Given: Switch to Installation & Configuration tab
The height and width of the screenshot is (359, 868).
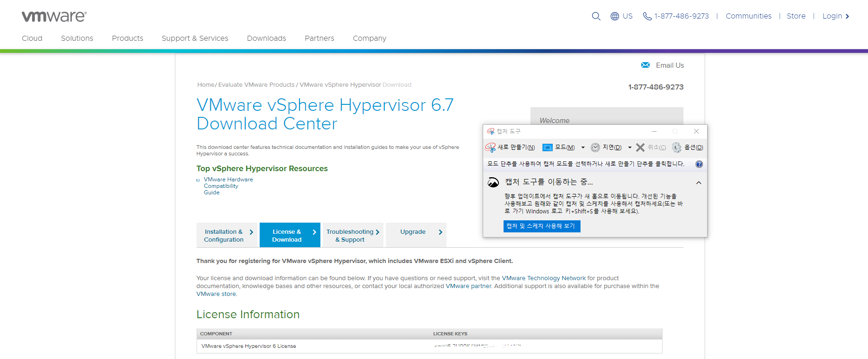Looking at the screenshot, I should point(227,235).
